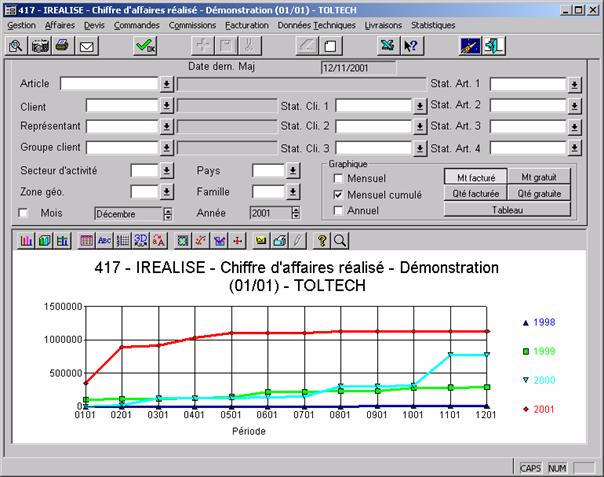The width and height of the screenshot is (604, 477).
Task: Open the print preview magnifier icon
Action: pyautogui.click(x=16, y=46)
